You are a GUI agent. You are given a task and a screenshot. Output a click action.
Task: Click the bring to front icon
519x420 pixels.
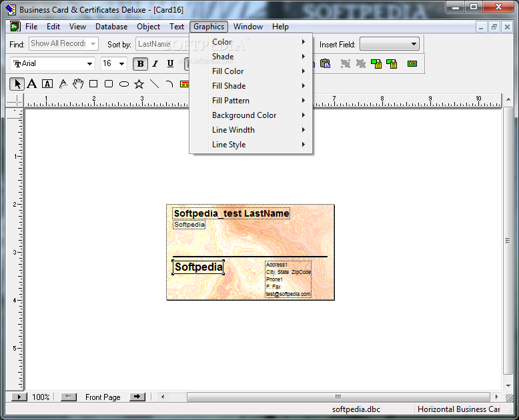point(376,63)
